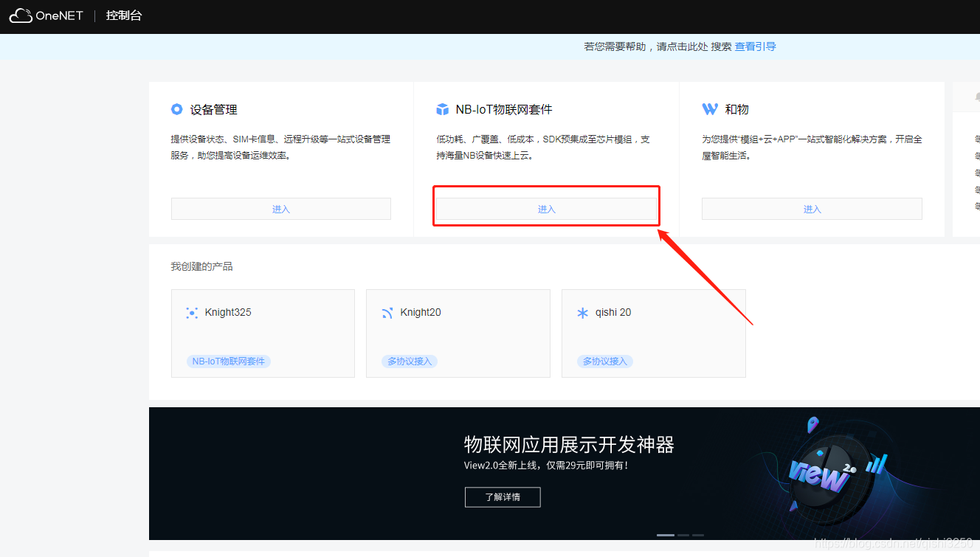Select the third banner carousel indicator
Screen dimensions: 980x557
(x=698, y=535)
